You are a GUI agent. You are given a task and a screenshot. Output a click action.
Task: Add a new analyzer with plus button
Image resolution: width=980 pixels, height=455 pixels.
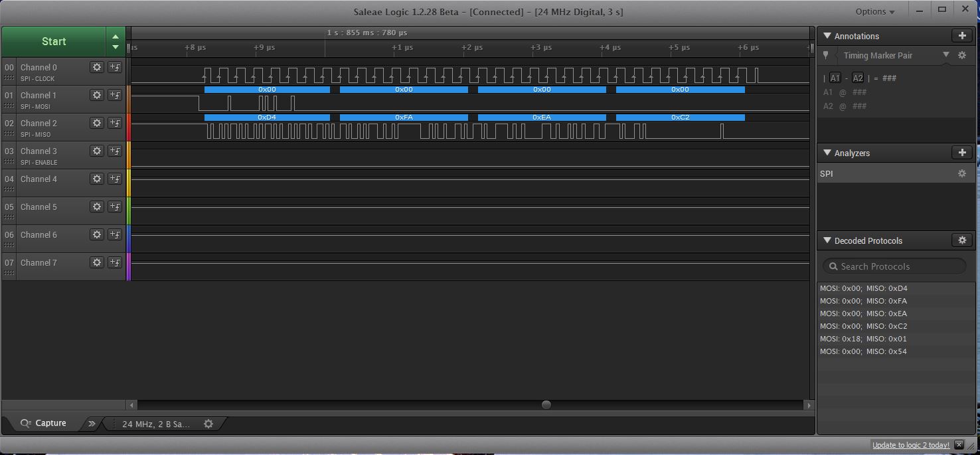click(x=961, y=153)
